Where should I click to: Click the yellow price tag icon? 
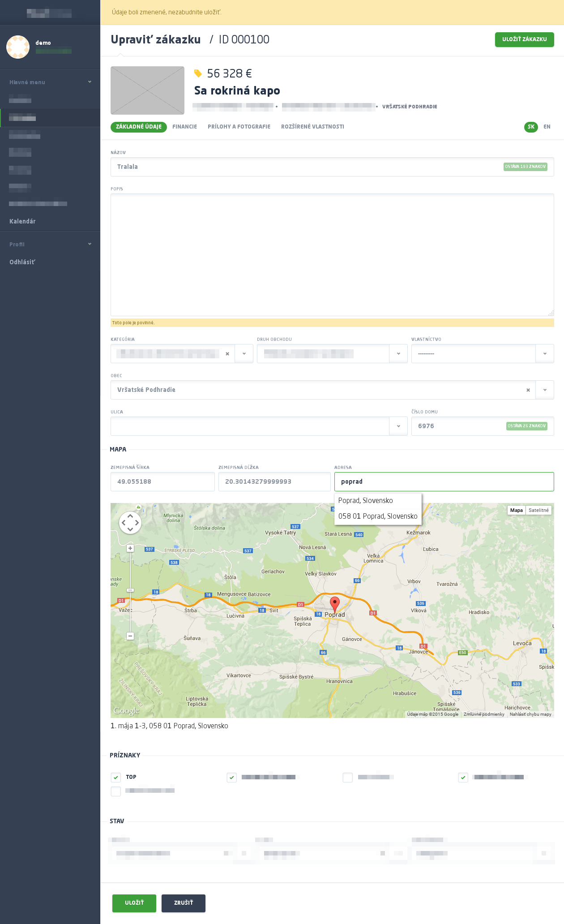click(x=198, y=73)
